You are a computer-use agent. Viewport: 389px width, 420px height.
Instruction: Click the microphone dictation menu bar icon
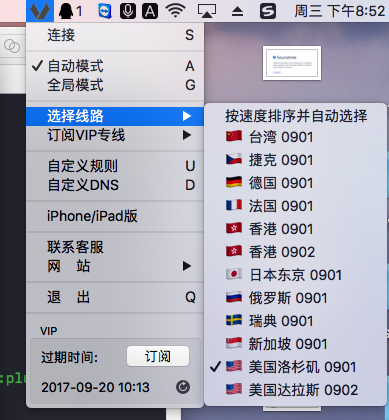pyautogui.click(x=128, y=11)
